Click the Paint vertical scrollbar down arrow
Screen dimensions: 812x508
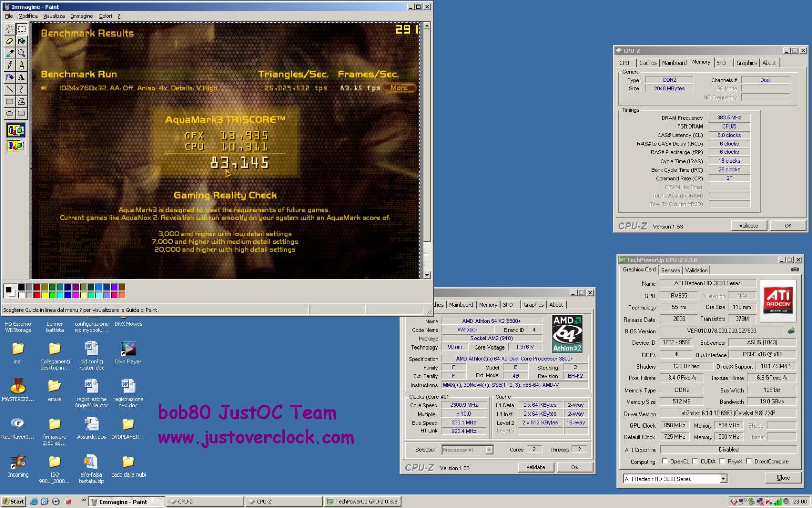click(427, 275)
